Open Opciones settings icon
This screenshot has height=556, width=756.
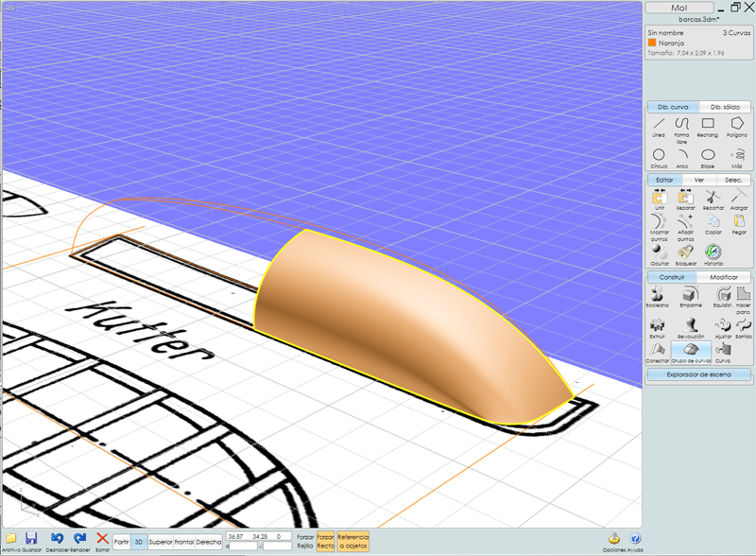(x=613, y=542)
